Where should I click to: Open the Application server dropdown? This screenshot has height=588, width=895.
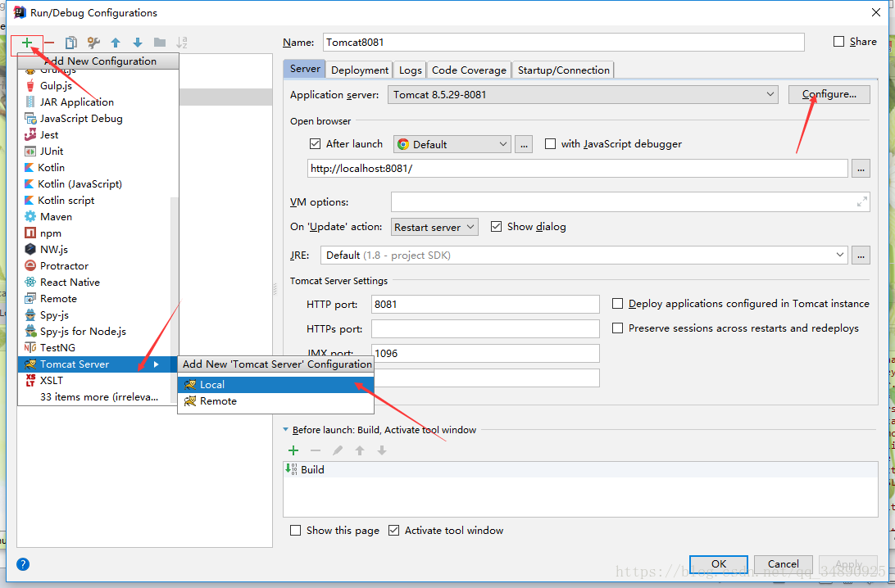coord(583,95)
